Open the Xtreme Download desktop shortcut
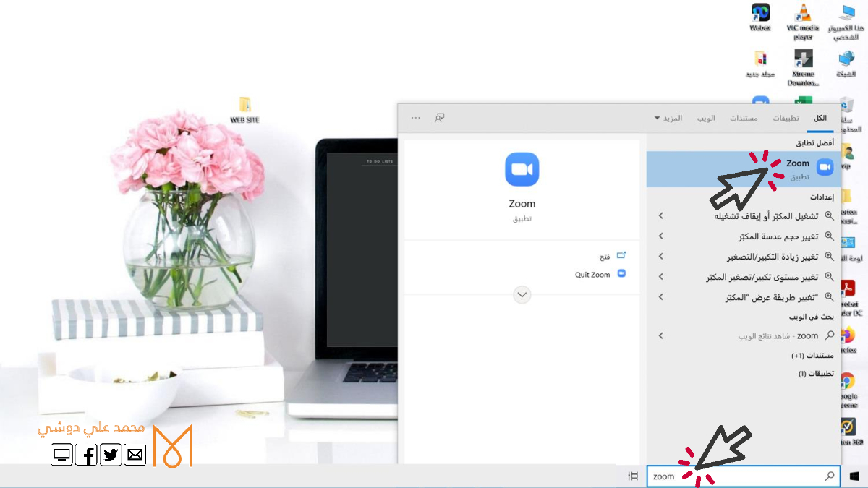Viewport: 868px width, 488px height. (x=803, y=67)
